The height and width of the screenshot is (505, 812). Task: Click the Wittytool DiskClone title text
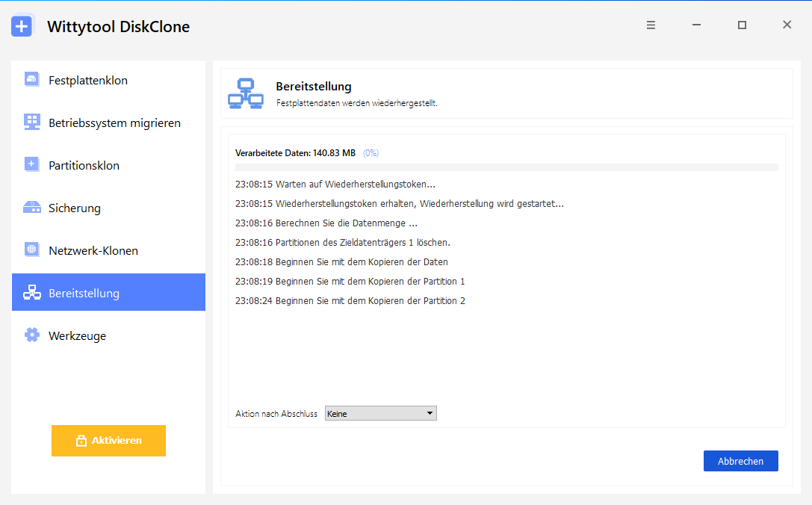click(119, 27)
